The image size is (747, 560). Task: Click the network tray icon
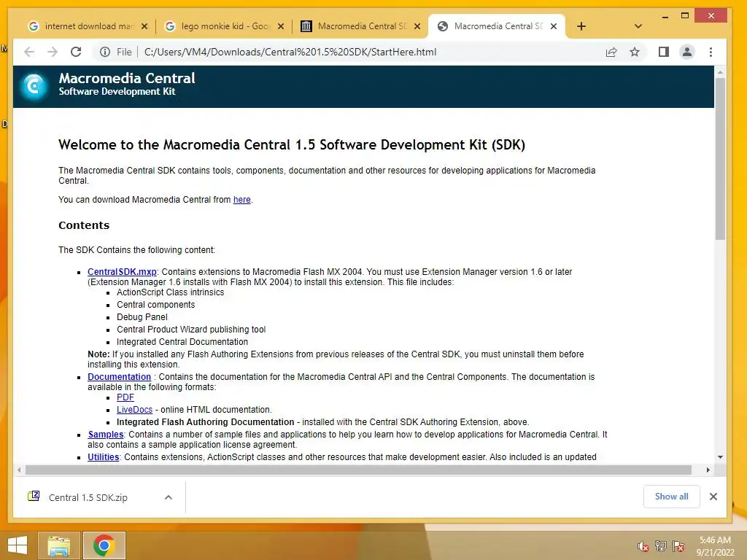(661, 546)
